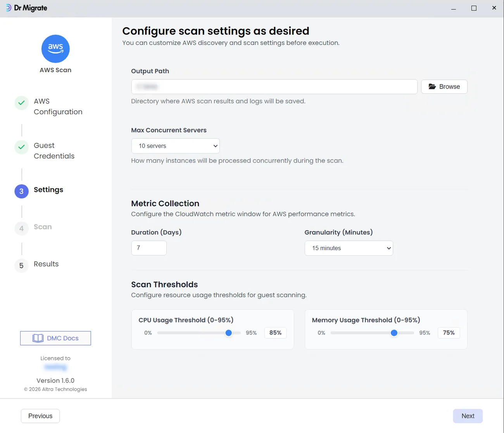
Task: Click the AWS Configuration green checkmark icon
Action: pyautogui.click(x=22, y=103)
